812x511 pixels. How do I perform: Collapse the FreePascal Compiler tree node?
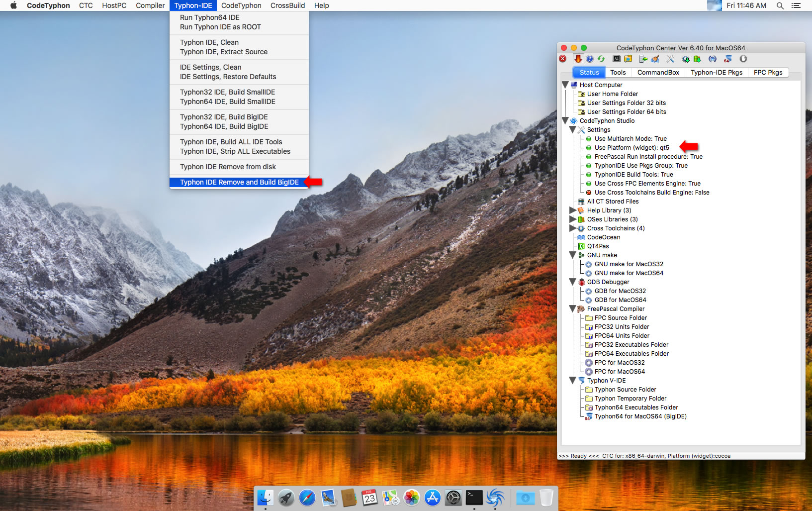pos(573,309)
